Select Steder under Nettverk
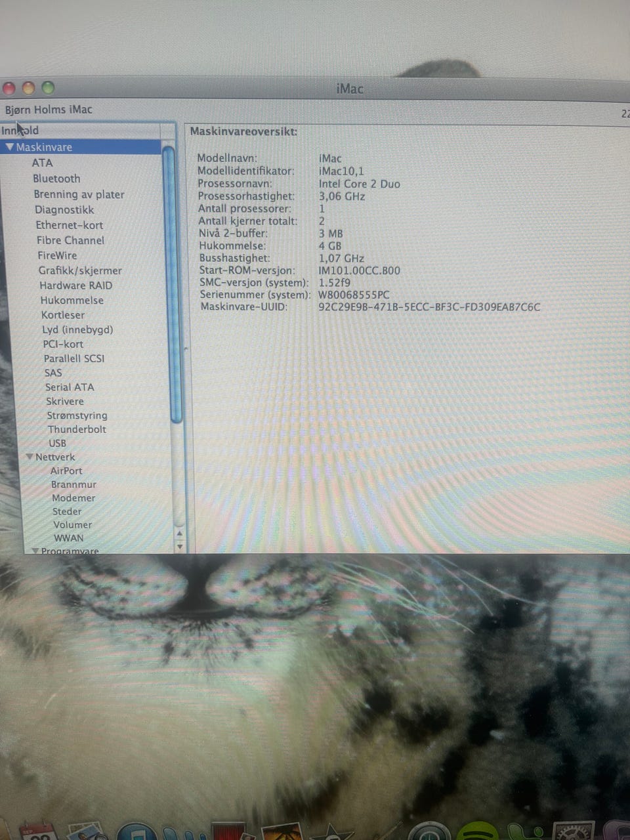The height and width of the screenshot is (840, 630). tap(67, 511)
